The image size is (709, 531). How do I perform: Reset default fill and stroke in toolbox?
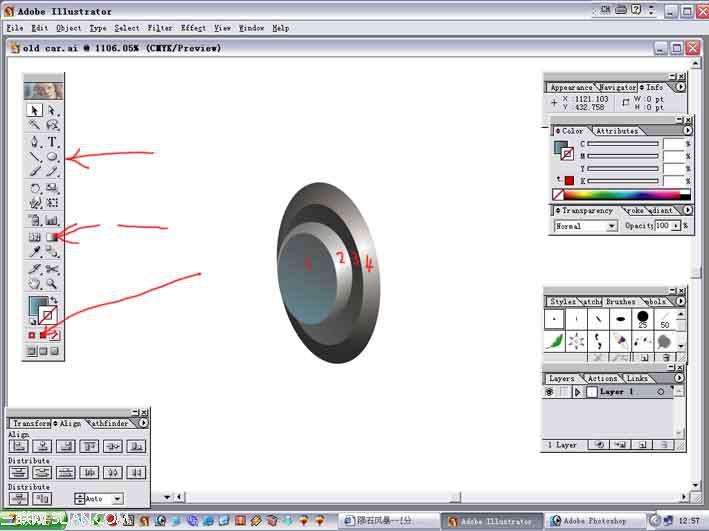point(32,322)
